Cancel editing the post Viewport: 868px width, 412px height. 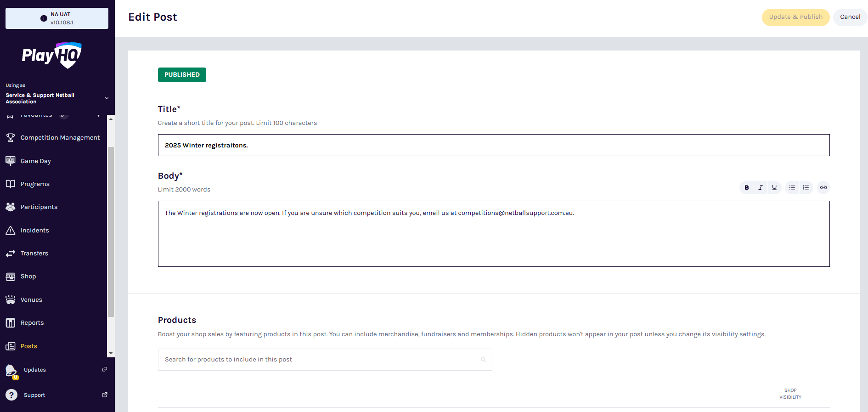pos(850,17)
